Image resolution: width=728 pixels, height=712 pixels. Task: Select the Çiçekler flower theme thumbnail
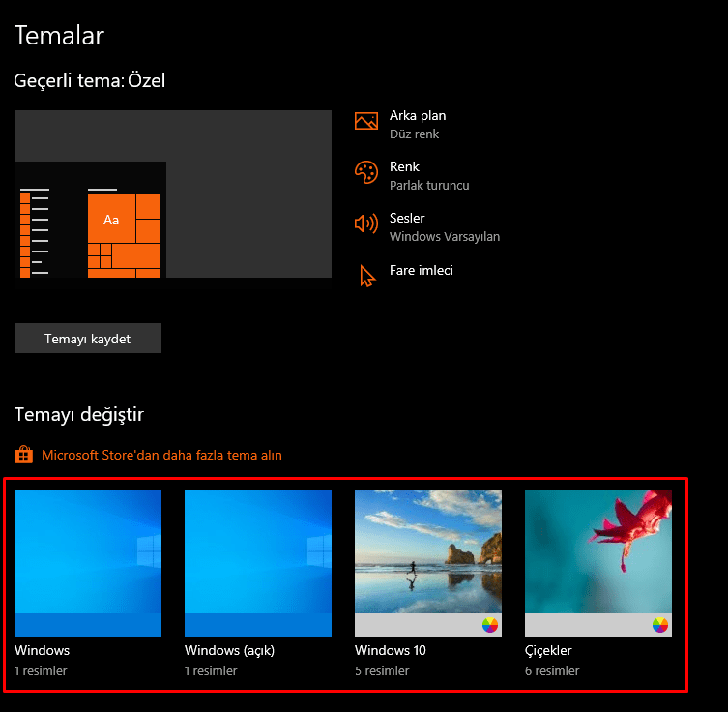[598, 562]
